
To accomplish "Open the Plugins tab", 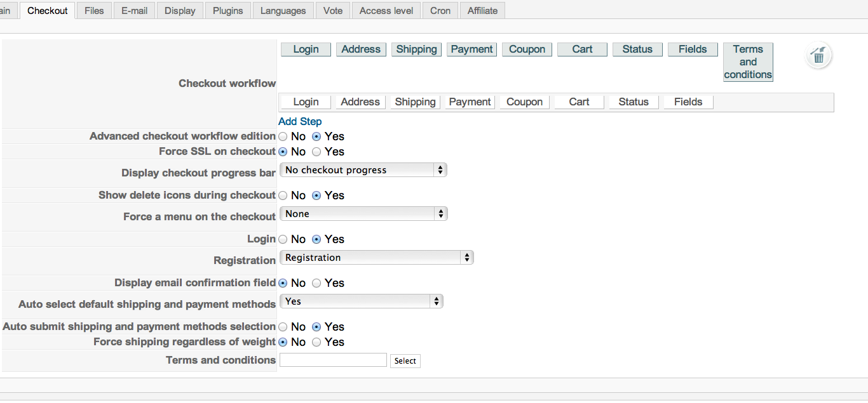I will click(228, 11).
